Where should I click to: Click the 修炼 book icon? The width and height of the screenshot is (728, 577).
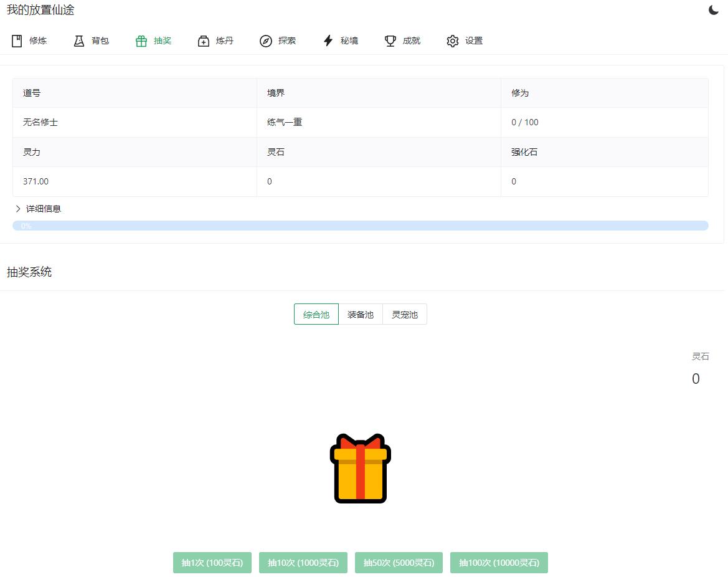click(x=17, y=41)
